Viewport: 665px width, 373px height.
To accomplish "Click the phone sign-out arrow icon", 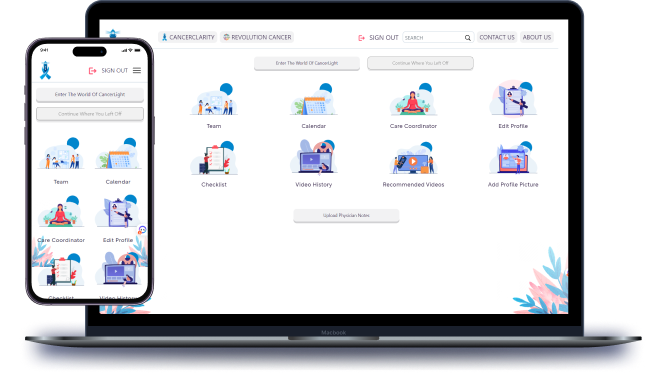I will click(92, 70).
